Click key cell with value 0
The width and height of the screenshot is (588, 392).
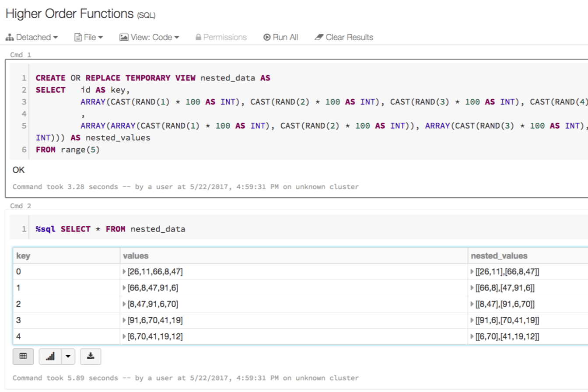click(66, 272)
